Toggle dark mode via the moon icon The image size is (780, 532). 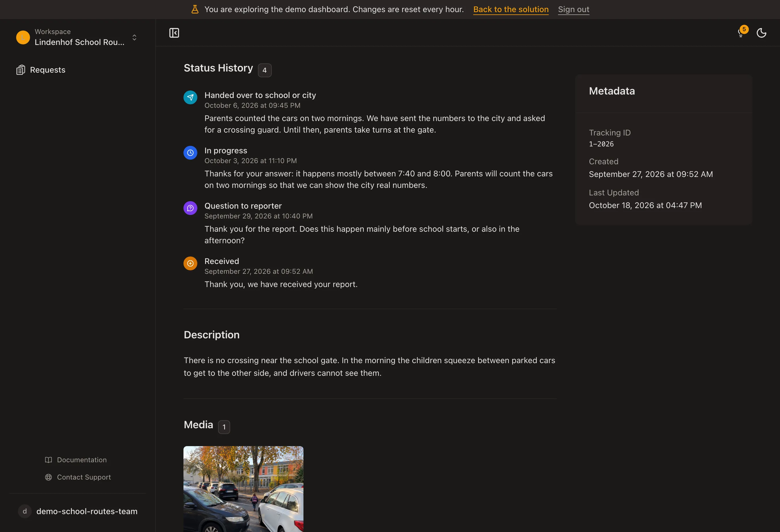tap(761, 33)
